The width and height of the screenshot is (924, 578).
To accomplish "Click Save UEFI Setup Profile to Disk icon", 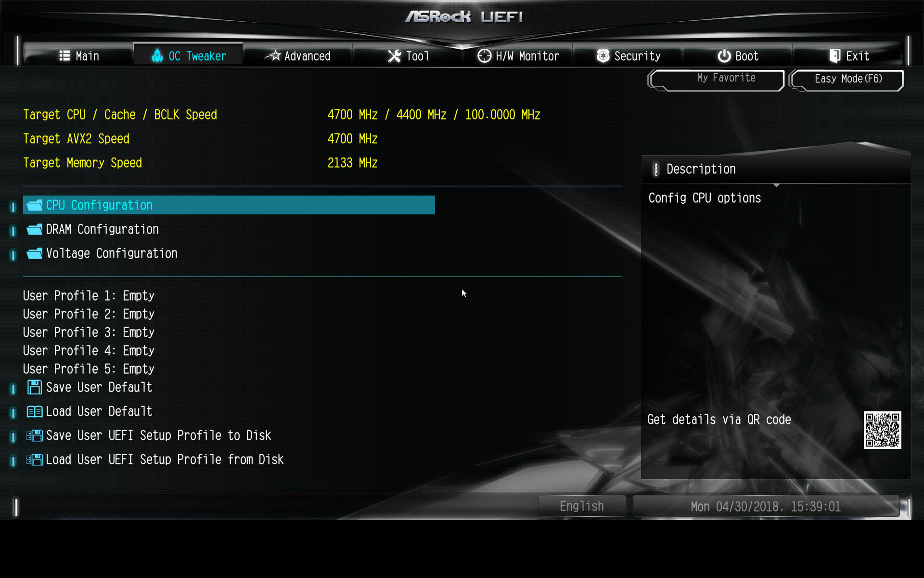I will pos(34,435).
